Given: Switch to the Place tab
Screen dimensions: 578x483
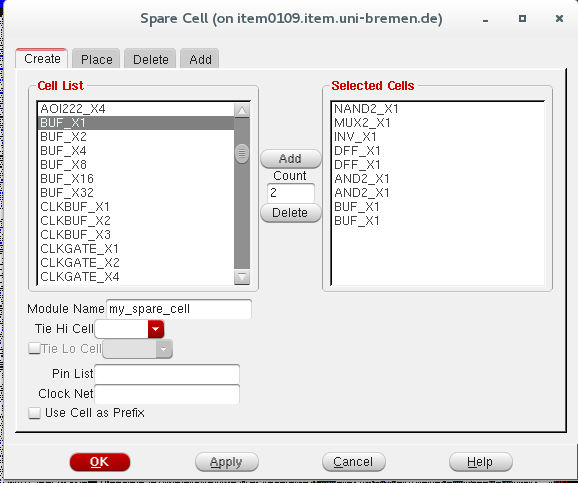Looking at the screenshot, I should [96, 59].
